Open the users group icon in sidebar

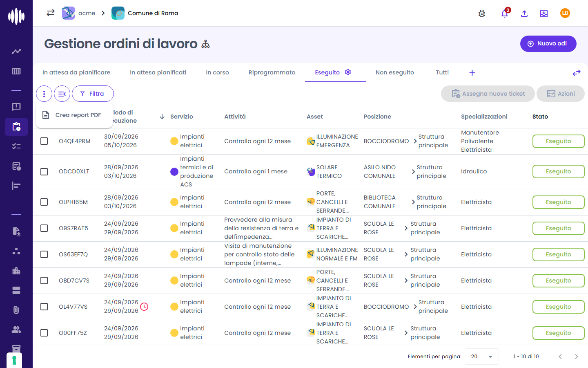(16, 330)
